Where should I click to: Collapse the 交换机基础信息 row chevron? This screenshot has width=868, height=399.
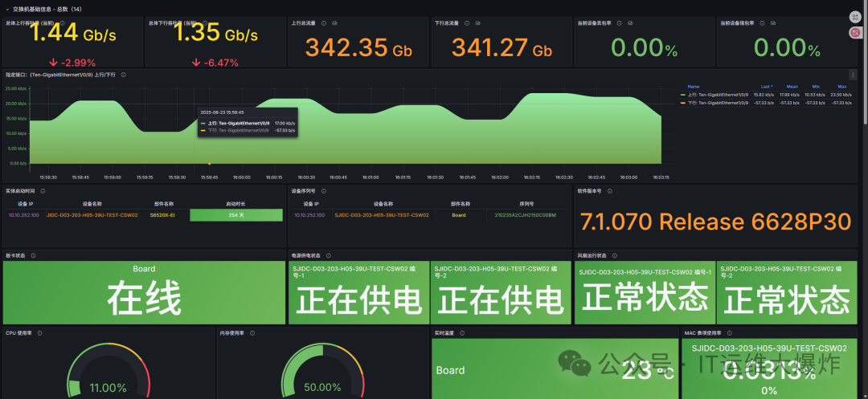click(7, 10)
